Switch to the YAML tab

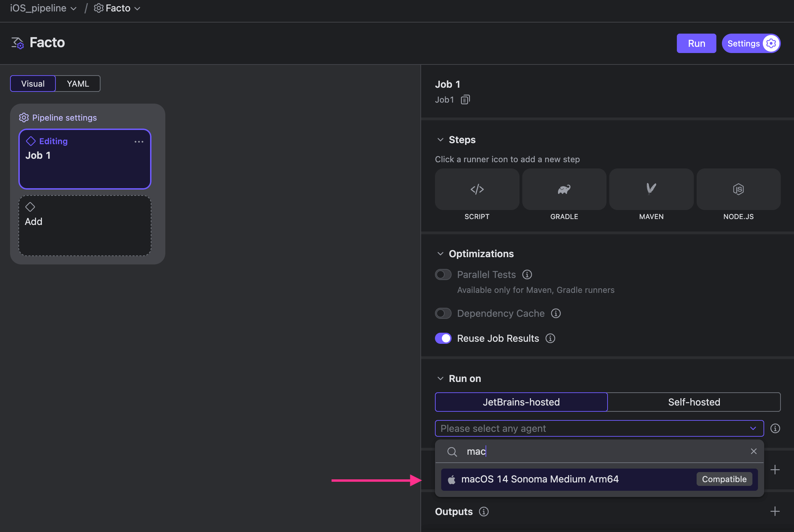pos(78,84)
